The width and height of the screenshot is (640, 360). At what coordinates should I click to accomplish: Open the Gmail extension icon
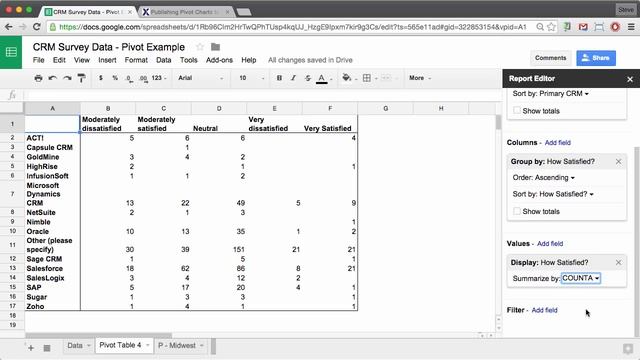pos(583,27)
